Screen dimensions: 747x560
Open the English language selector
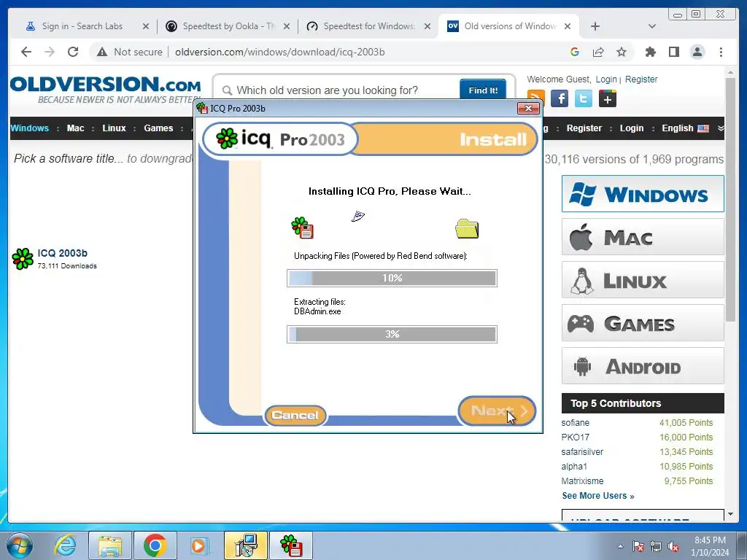[685, 128]
